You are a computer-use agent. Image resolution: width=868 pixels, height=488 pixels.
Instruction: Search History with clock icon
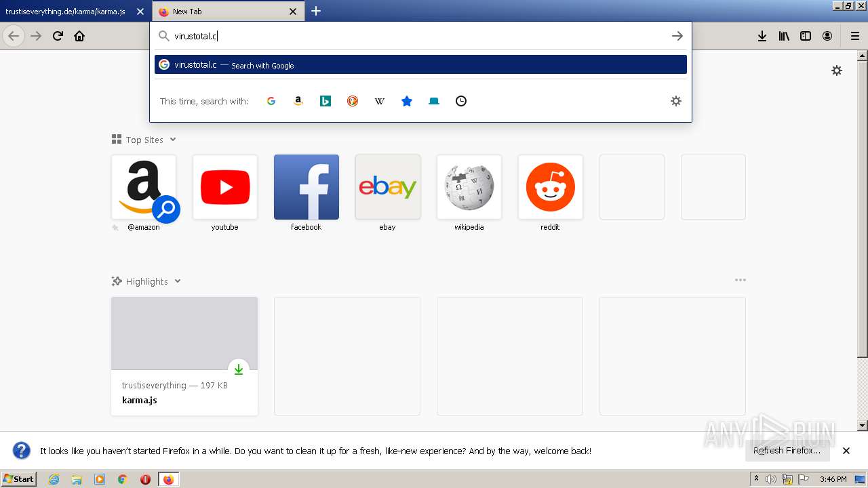(x=461, y=101)
